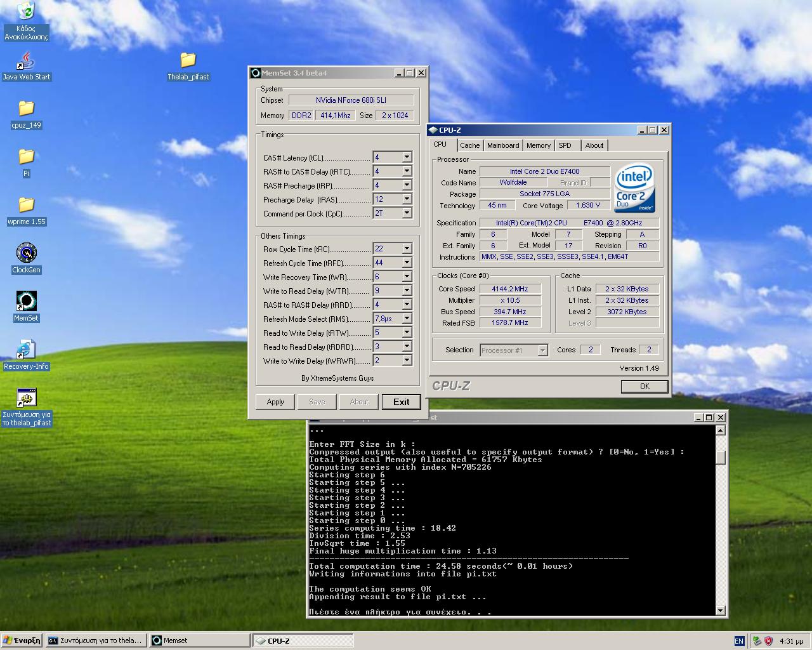Switch to Memory tab in CPU-Z

click(539, 145)
